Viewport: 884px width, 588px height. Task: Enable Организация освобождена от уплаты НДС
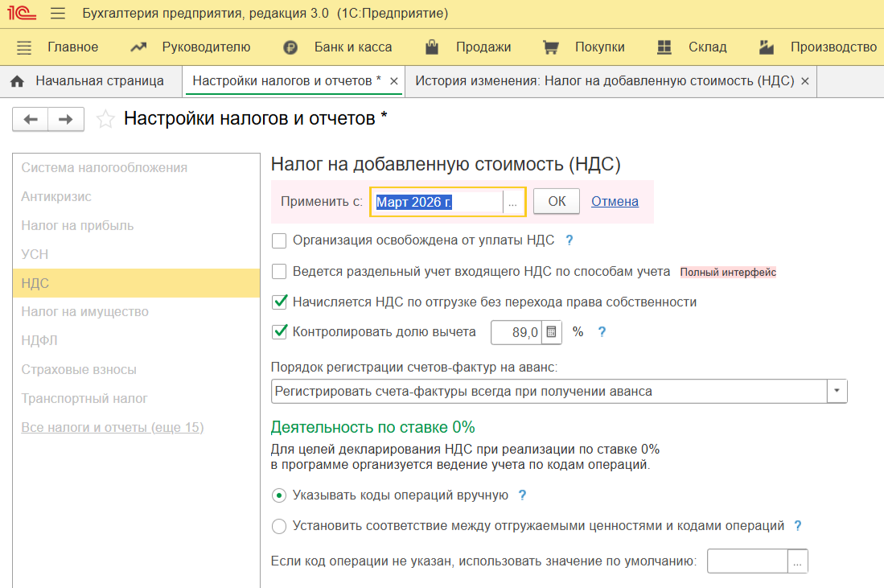280,240
